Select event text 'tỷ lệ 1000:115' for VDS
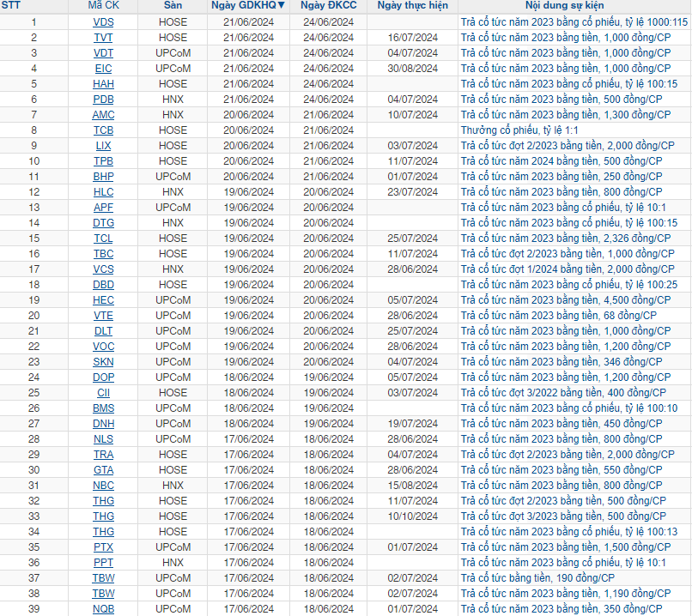692x616 pixels. click(656, 22)
